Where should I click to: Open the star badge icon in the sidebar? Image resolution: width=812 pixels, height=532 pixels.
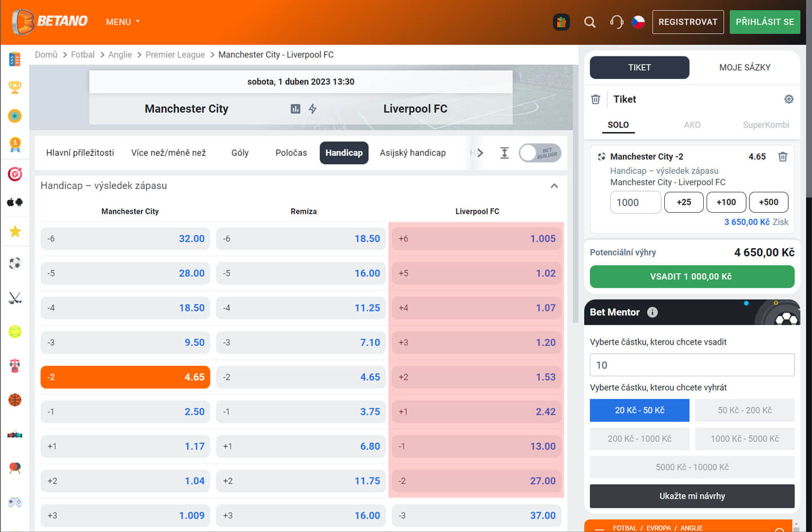pyautogui.click(x=15, y=116)
